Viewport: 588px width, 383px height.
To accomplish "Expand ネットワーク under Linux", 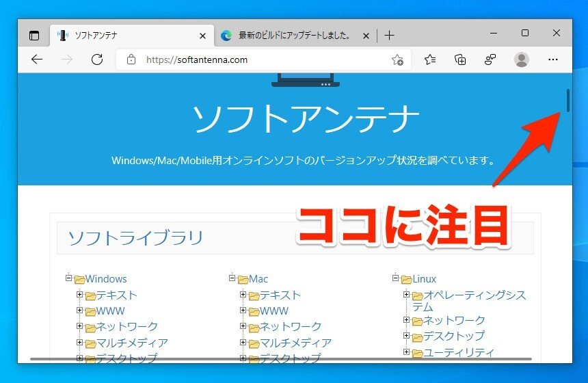I will [407, 319].
